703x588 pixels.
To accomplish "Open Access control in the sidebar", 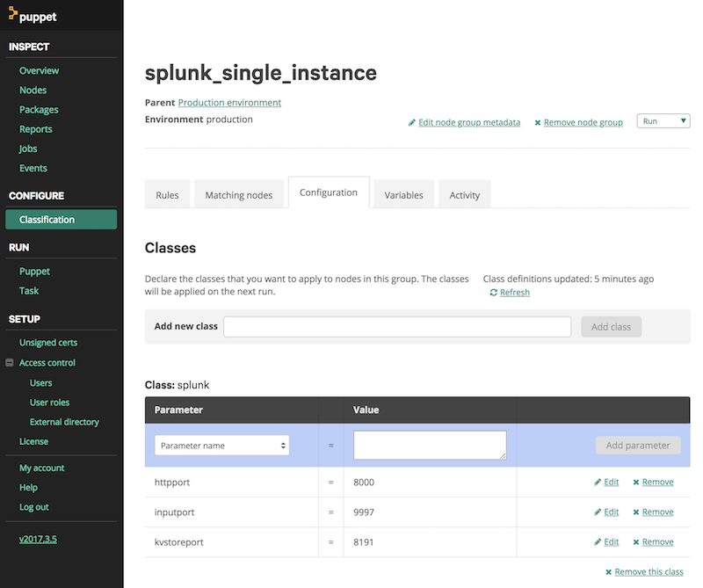I will click(x=47, y=362).
